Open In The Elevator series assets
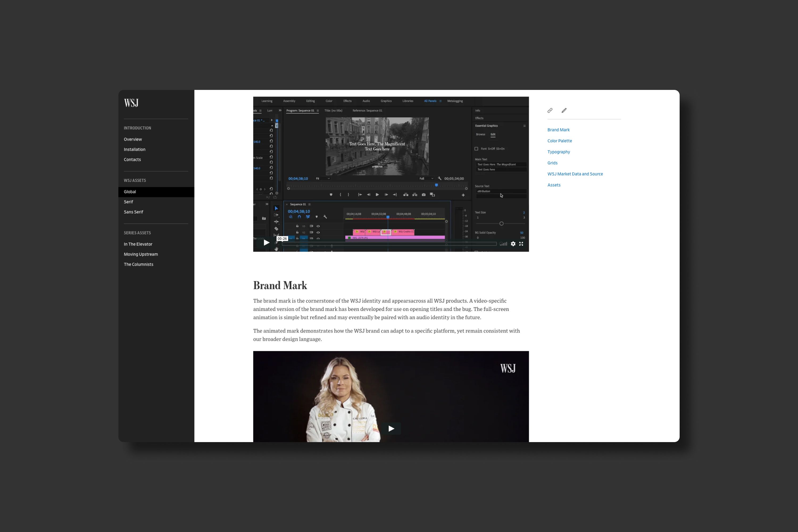This screenshot has width=798, height=532. point(138,244)
